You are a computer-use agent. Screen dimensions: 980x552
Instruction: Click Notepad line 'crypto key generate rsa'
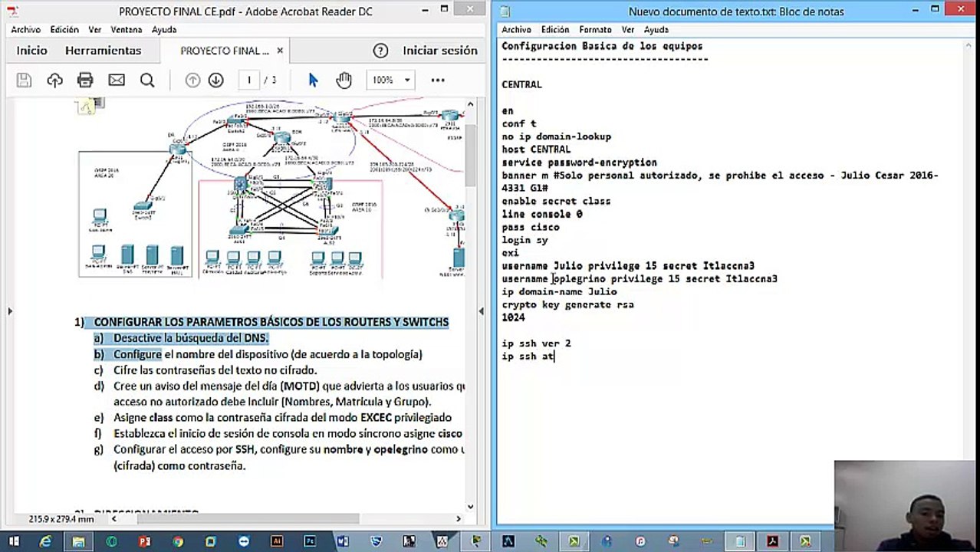(x=567, y=304)
